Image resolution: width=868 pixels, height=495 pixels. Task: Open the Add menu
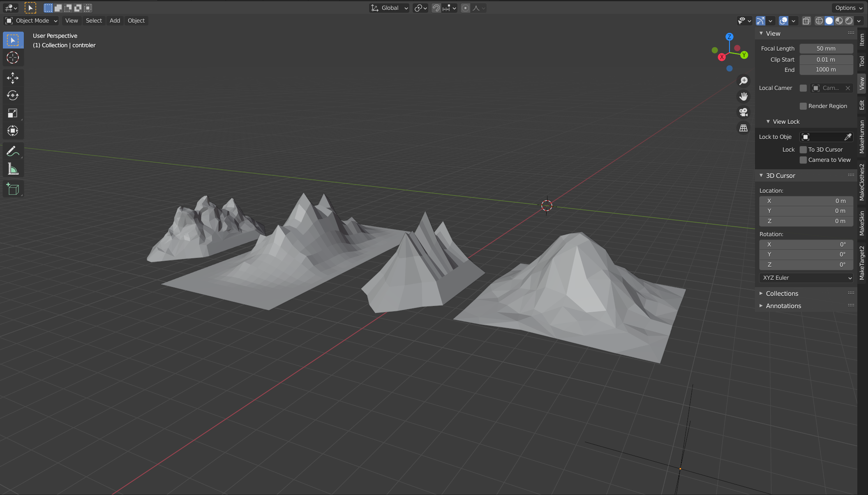(x=115, y=21)
